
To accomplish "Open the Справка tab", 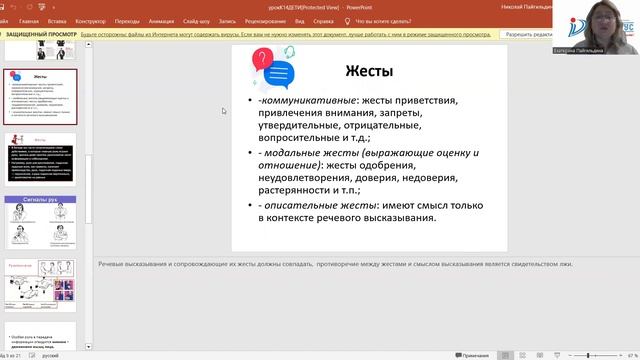I will [x=323, y=21].
